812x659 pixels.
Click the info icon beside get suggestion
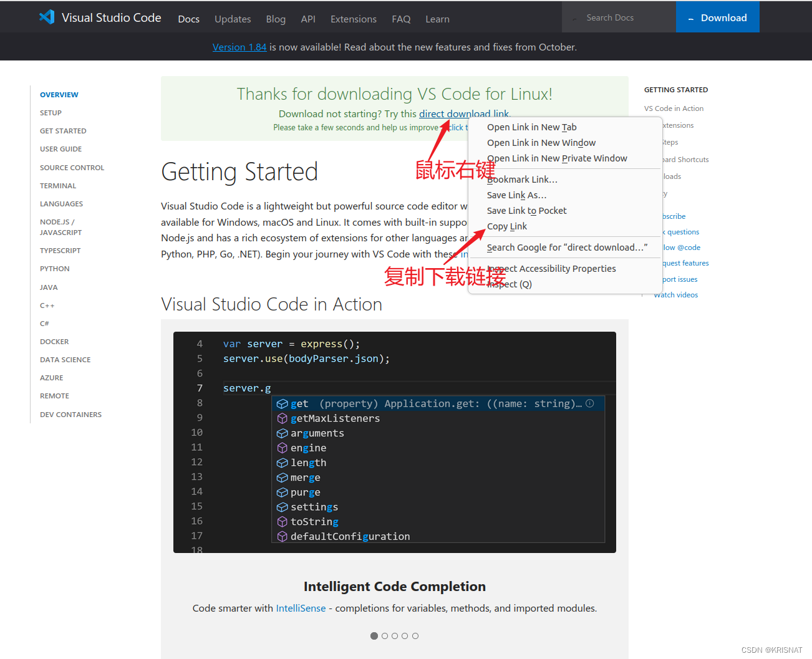(x=590, y=403)
